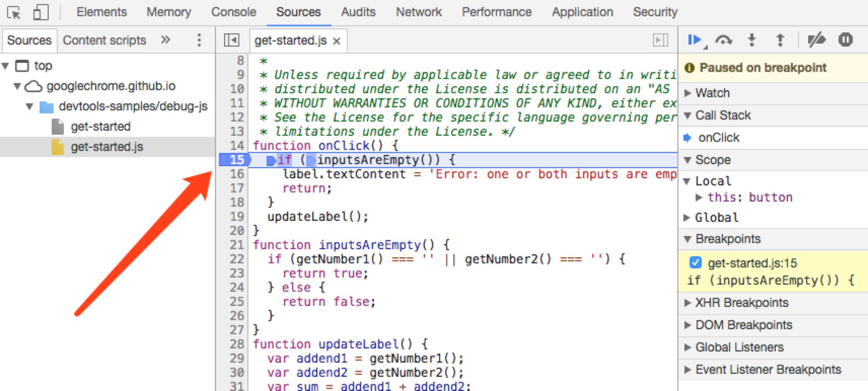Select get-started.js in the file tree
This screenshot has width=868, height=391.
click(107, 146)
